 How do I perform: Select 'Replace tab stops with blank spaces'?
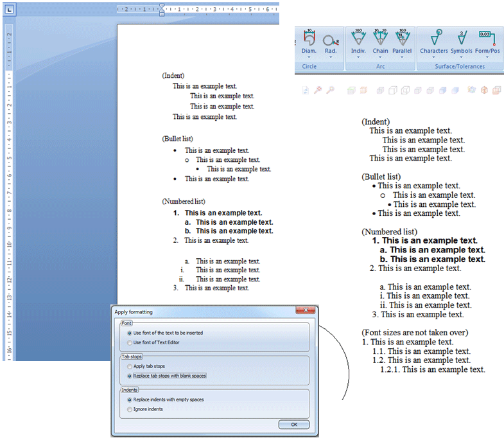coord(166,376)
